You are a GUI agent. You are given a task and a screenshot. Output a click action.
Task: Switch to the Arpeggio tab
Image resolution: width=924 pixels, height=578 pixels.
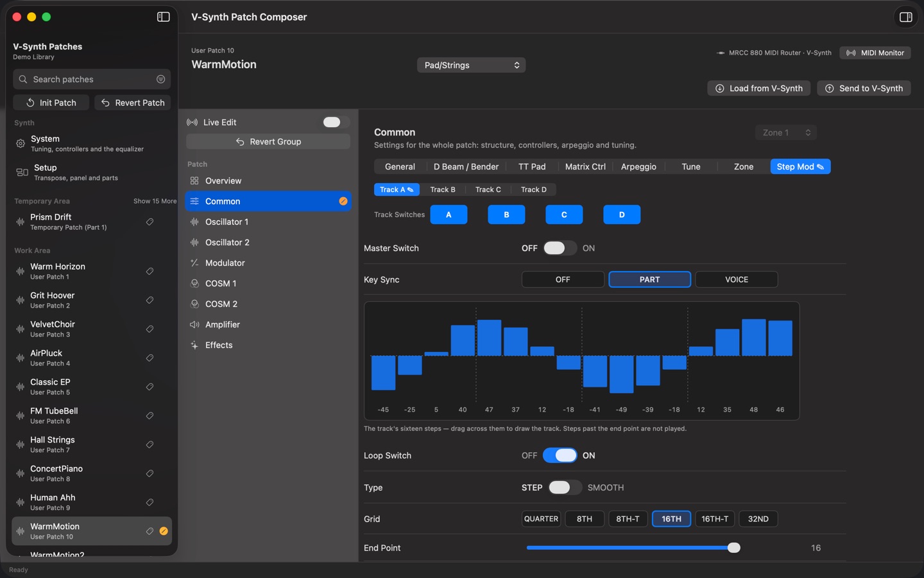click(x=638, y=166)
